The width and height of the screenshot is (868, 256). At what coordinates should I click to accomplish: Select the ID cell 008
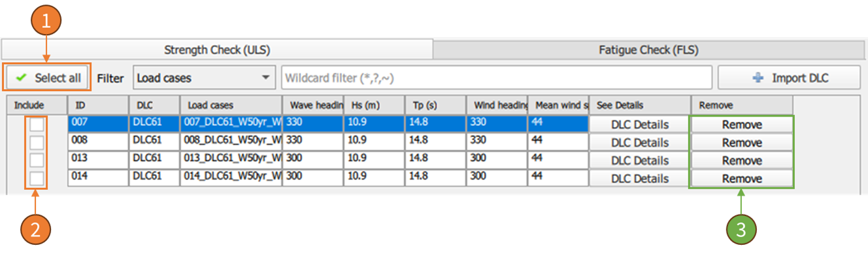tap(98, 142)
